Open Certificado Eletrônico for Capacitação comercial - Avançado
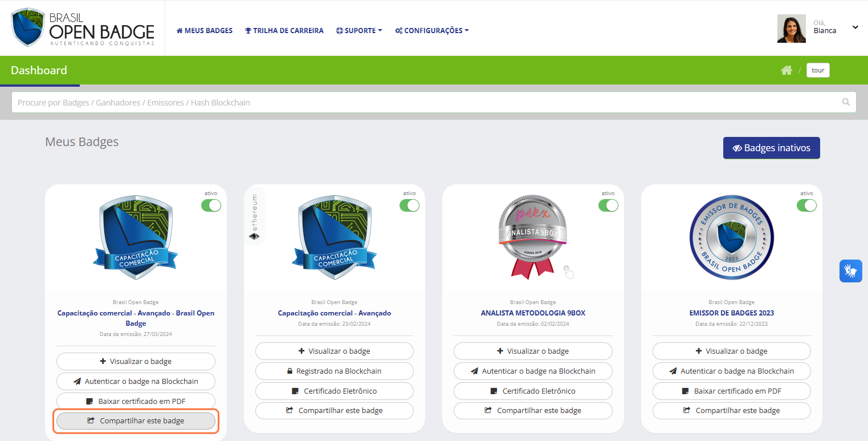The image size is (868, 441). tap(335, 391)
